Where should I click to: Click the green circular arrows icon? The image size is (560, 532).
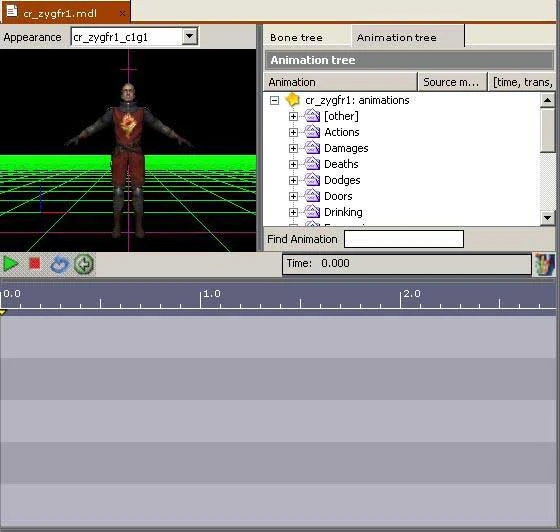(84, 264)
